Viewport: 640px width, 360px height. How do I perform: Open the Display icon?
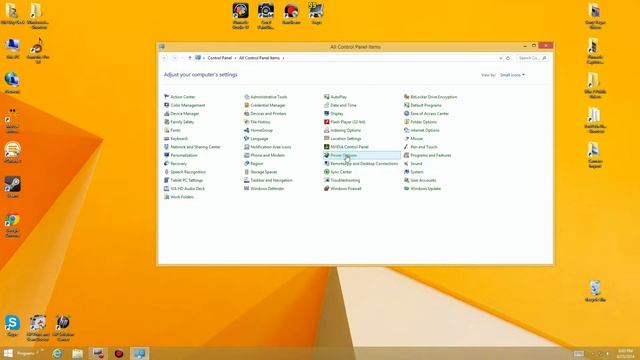click(x=327, y=113)
